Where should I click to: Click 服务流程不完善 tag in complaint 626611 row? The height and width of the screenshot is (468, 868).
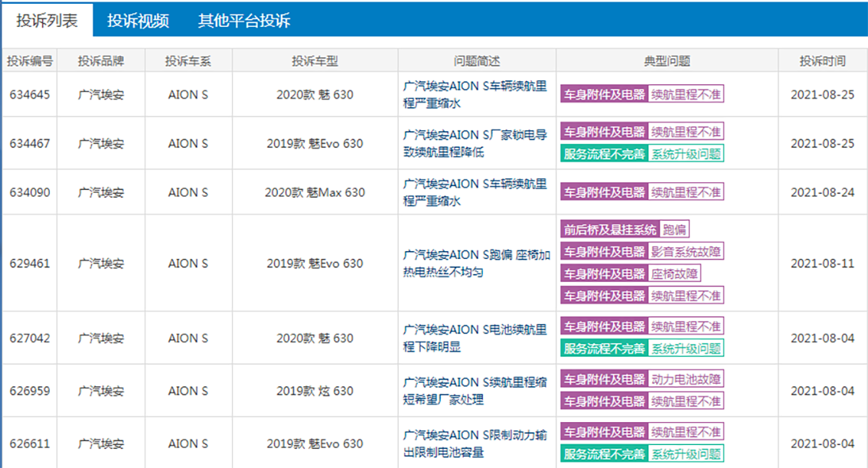click(604, 454)
